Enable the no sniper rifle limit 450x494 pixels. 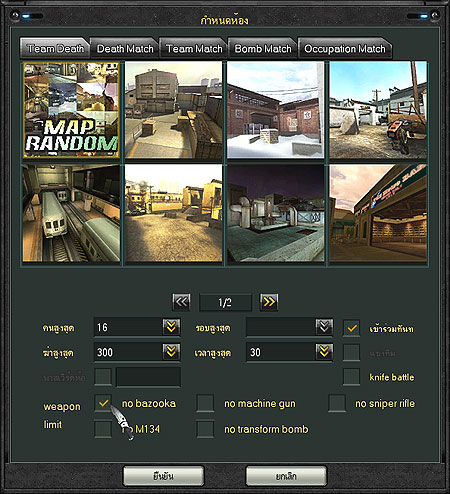tap(337, 403)
